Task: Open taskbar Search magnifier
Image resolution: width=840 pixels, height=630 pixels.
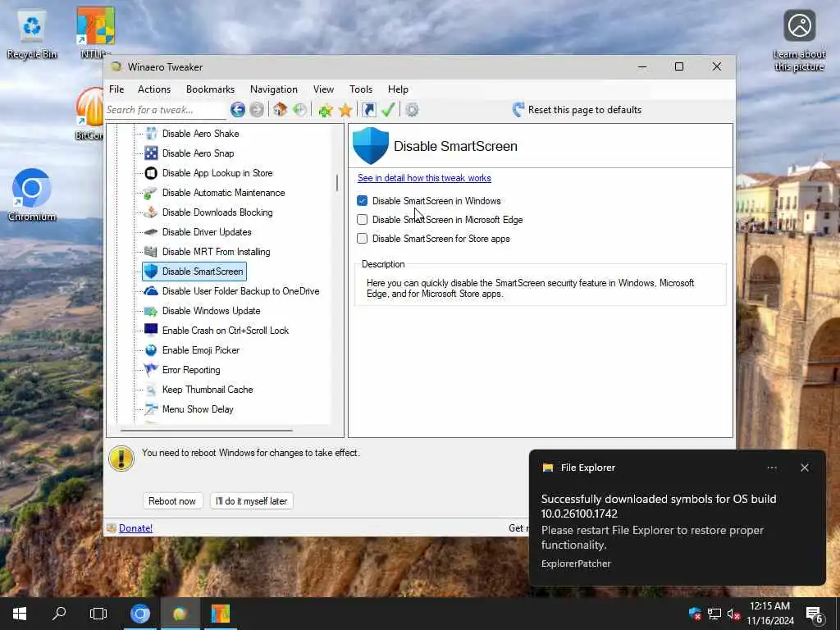Action: [x=59, y=614]
